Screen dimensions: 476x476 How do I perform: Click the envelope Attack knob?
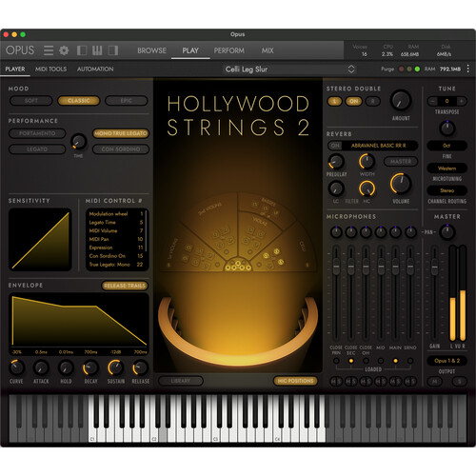(x=41, y=367)
